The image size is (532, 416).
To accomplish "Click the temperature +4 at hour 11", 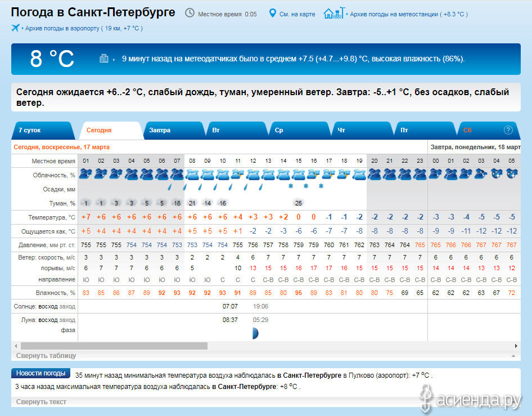I will [x=237, y=217].
